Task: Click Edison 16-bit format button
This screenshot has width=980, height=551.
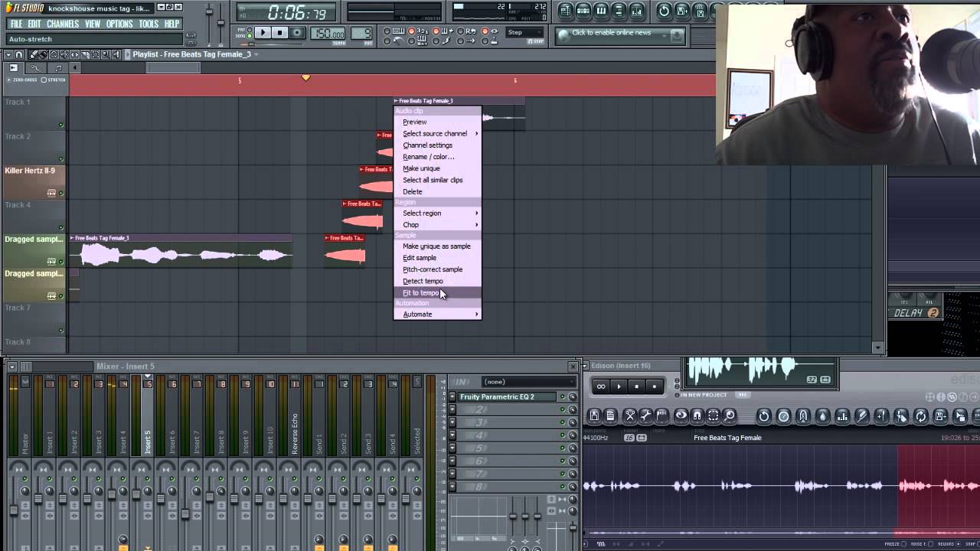Action: [x=629, y=438]
